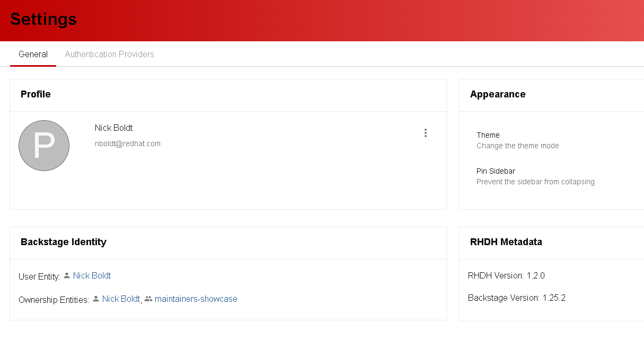Click the gray P profile avatar

44,146
